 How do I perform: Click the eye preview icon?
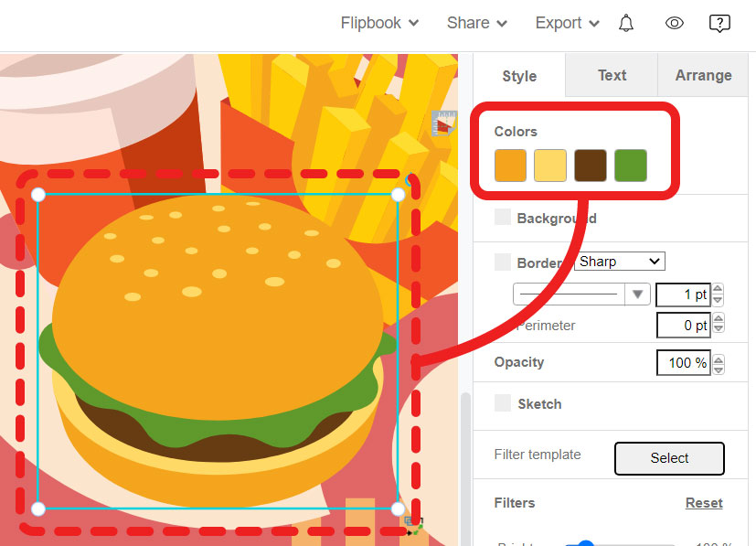[675, 24]
